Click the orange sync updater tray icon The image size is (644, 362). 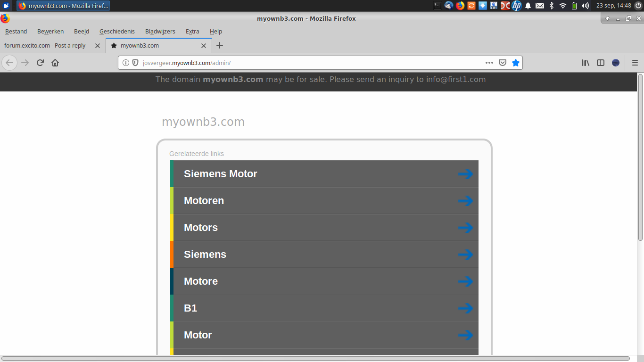471,6
